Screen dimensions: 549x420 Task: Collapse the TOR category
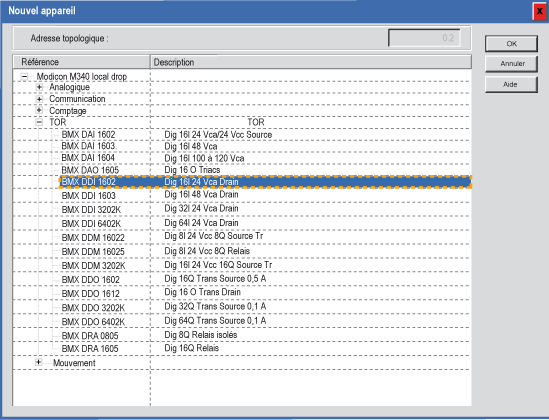(x=39, y=122)
